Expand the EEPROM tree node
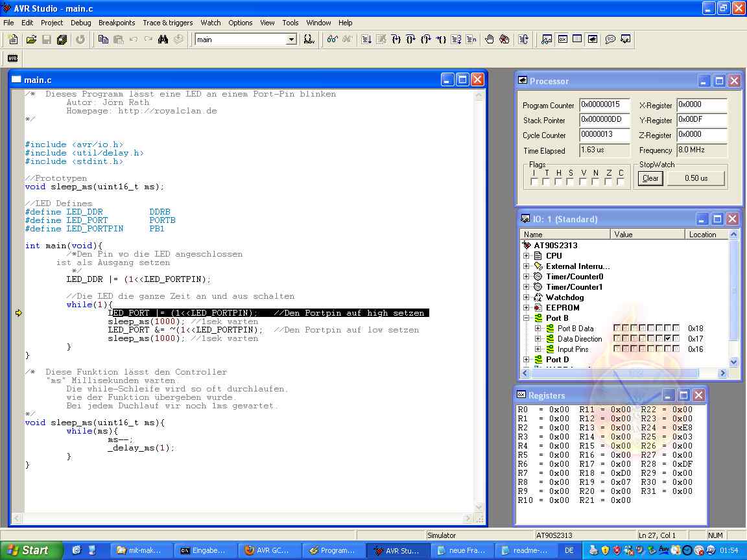This screenshot has height=560, width=747. coord(526,308)
